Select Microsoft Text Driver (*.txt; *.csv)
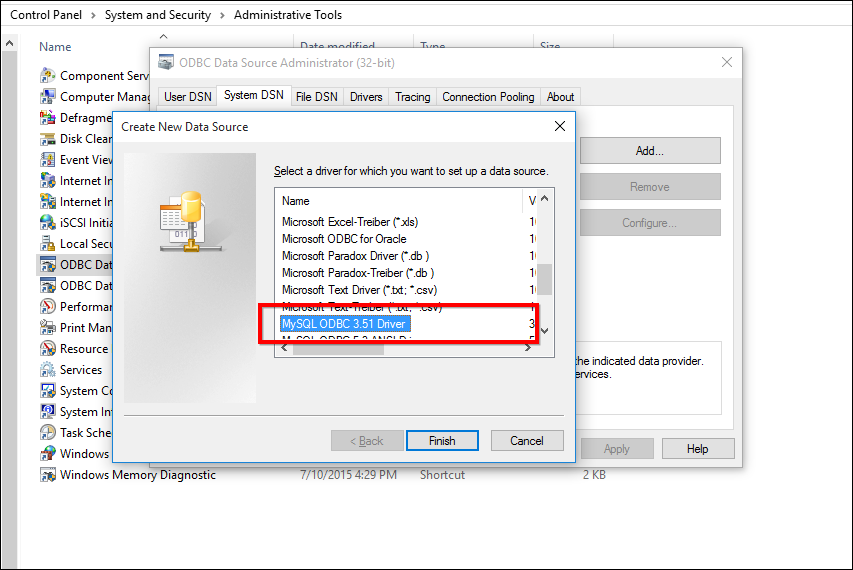The image size is (853, 570). [359, 290]
